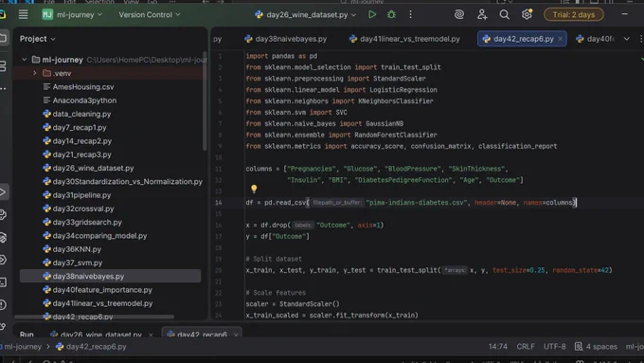Open ml-journey project dropdown
Image resolution: width=644 pixels, height=363 pixels.
80,15
